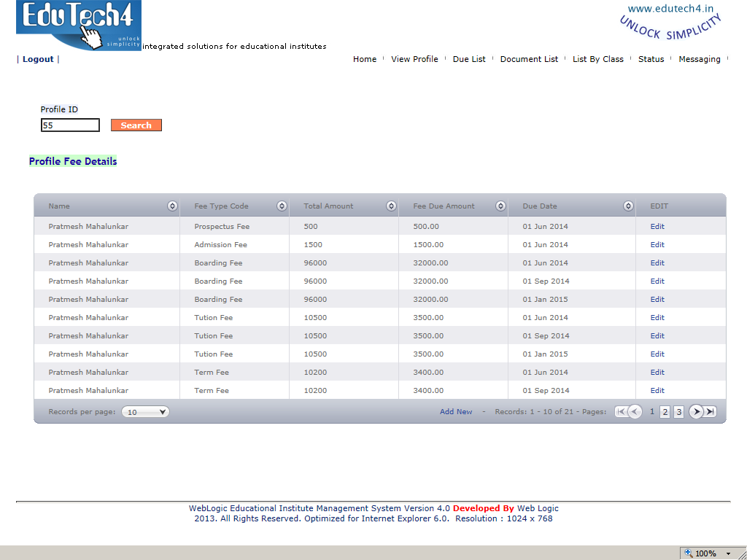Click the 500.00 due amount cell
The height and width of the screenshot is (560, 747).
click(x=426, y=226)
